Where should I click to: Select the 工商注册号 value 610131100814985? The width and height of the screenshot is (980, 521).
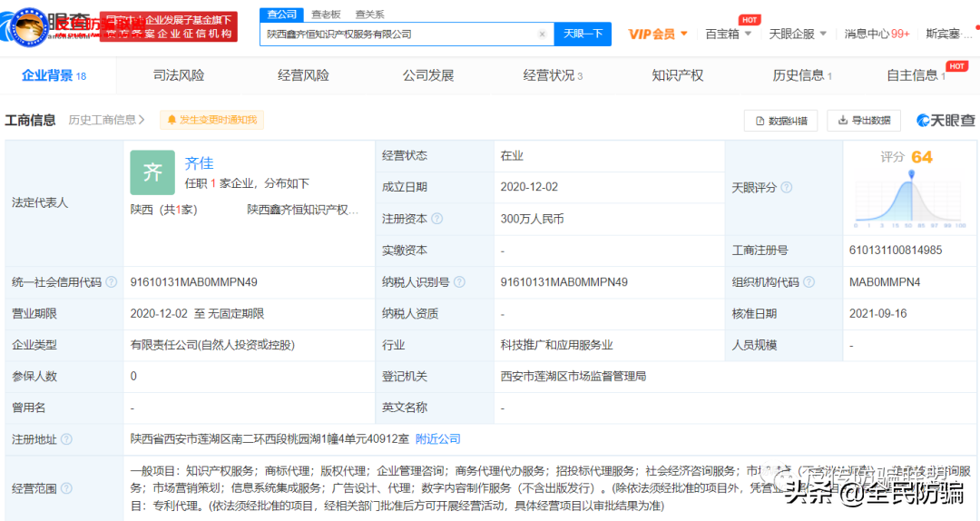895,251
